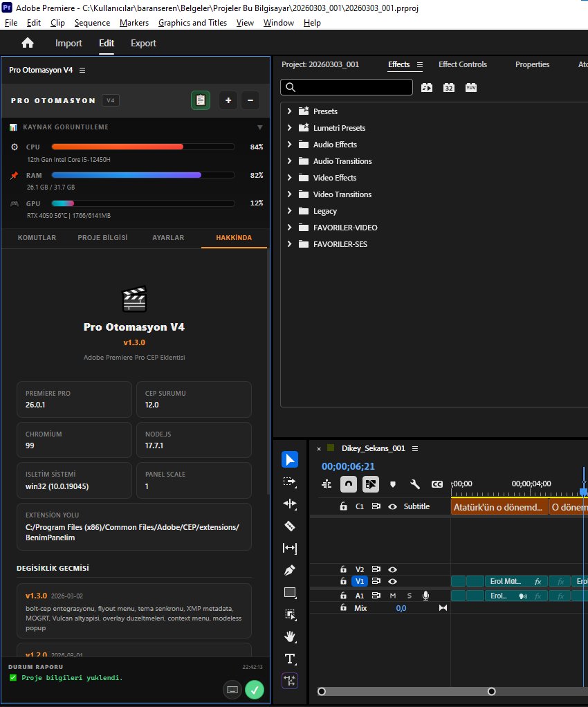Switch to the Effect Controls tab

pyautogui.click(x=463, y=64)
